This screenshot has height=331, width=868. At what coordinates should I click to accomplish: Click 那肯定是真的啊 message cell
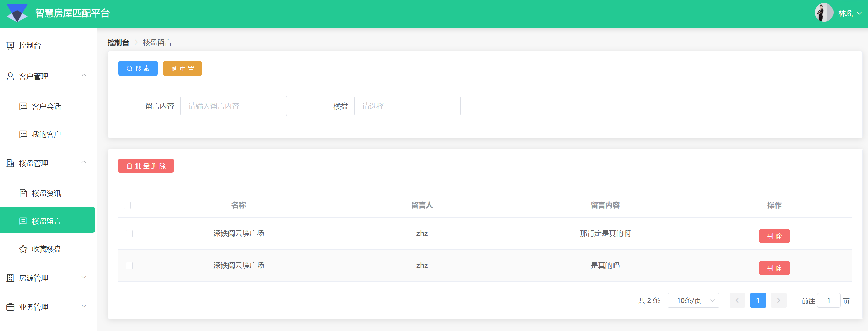point(605,233)
